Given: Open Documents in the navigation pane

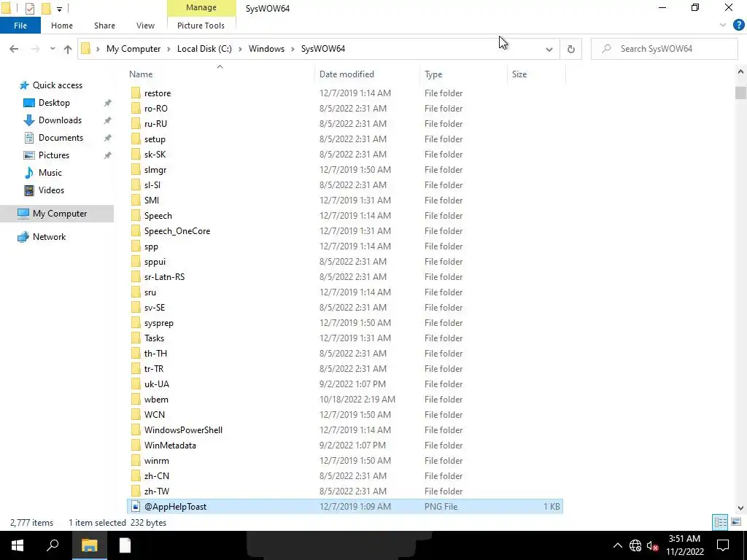Looking at the screenshot, I should [x=61, y=138].
